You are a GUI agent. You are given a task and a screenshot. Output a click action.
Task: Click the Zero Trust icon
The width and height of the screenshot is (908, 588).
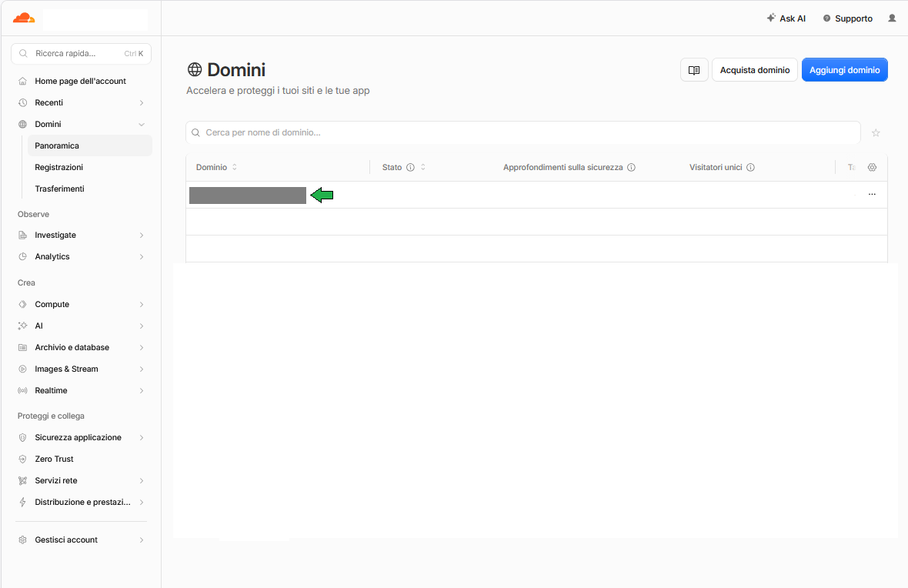click(x=22, y=459)
